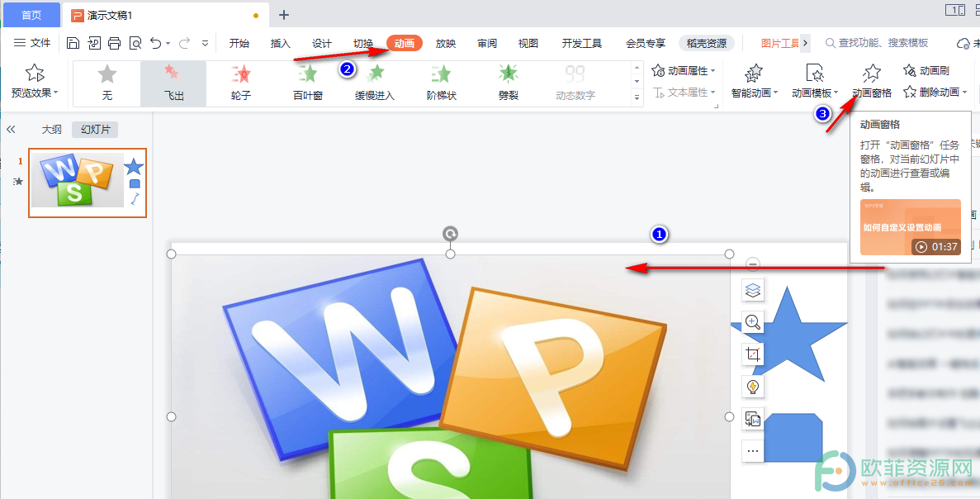Switch to the 审阅 ribbon tab
This screenshot has width=980, height=499.
coord(487,43)
